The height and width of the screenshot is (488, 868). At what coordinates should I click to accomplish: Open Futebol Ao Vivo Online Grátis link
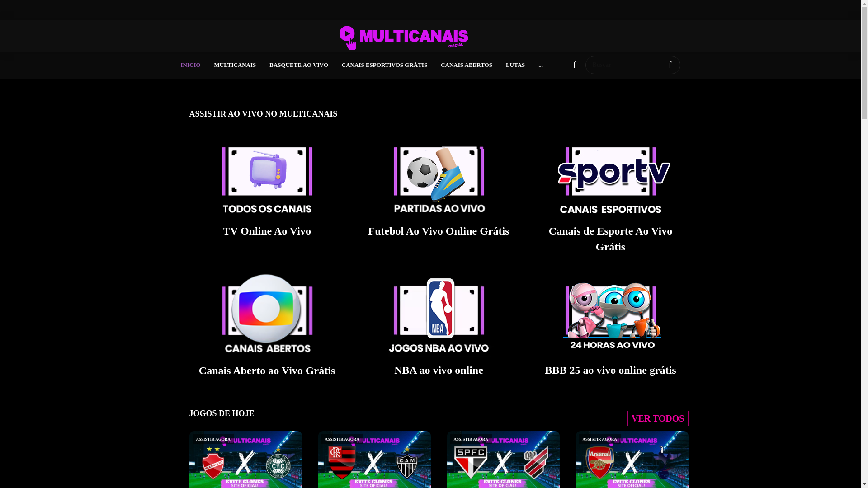click(x=439, y=231)
